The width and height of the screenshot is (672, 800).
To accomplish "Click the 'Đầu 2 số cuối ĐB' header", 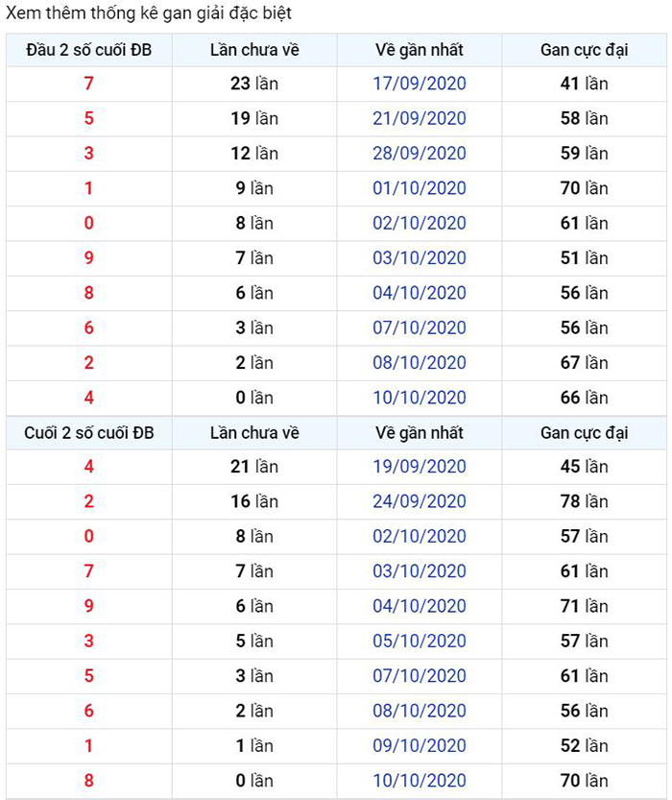I will [x=88, y=50].
